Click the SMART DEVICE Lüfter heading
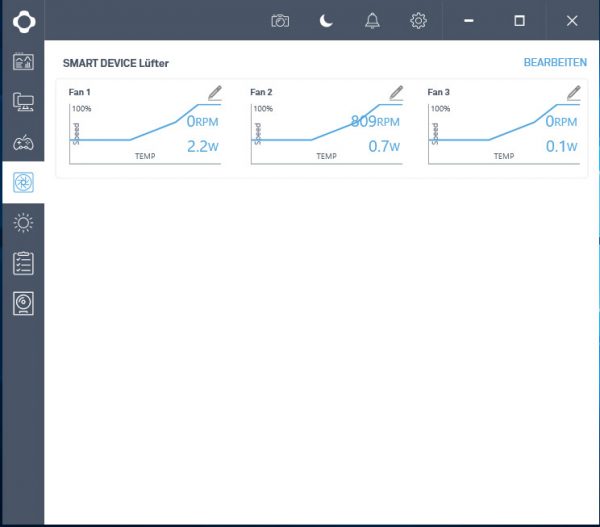This screenshot has height=527, width=600. 116,63
